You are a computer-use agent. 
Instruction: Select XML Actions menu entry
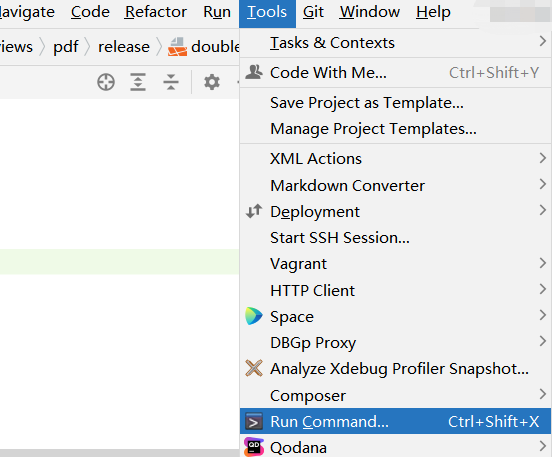tap(395, 159)
